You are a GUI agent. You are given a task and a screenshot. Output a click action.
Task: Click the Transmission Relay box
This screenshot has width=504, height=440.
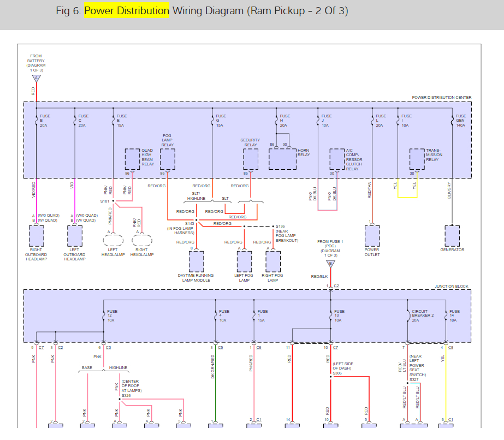[x=417, y=159]
